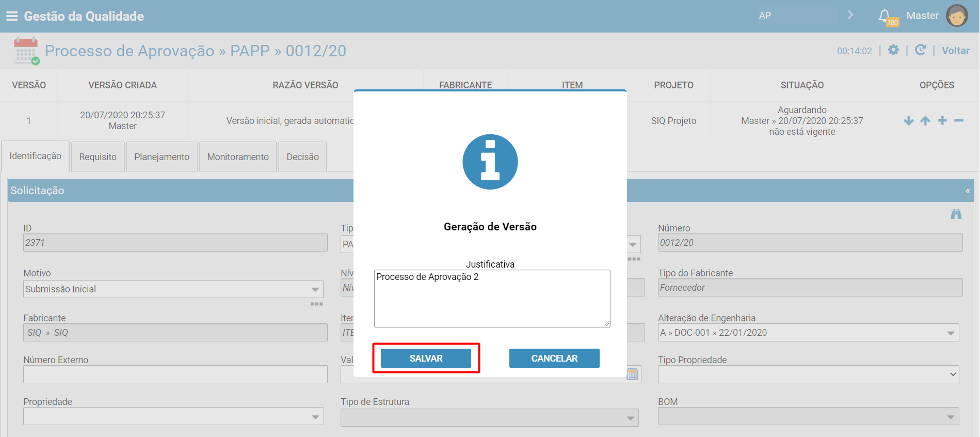Click the ellipsis below the Motivo dropdown
This screenshot has width=980, height=437.
point(316,304)
